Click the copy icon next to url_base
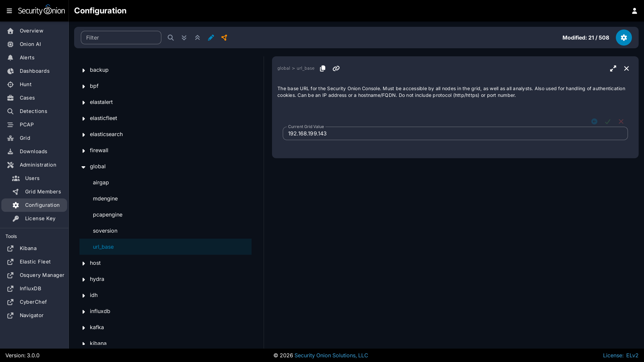 [x=323, y=68]
